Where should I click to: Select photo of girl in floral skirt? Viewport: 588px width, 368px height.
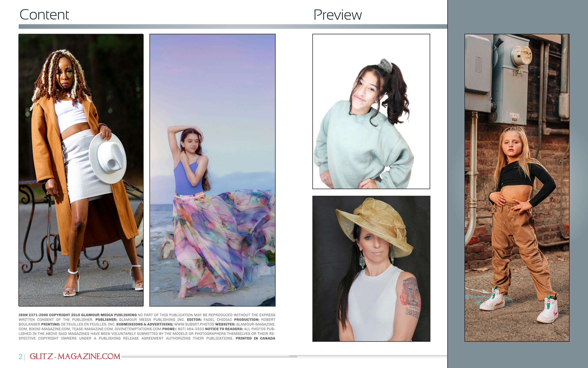tap(212, 170)
